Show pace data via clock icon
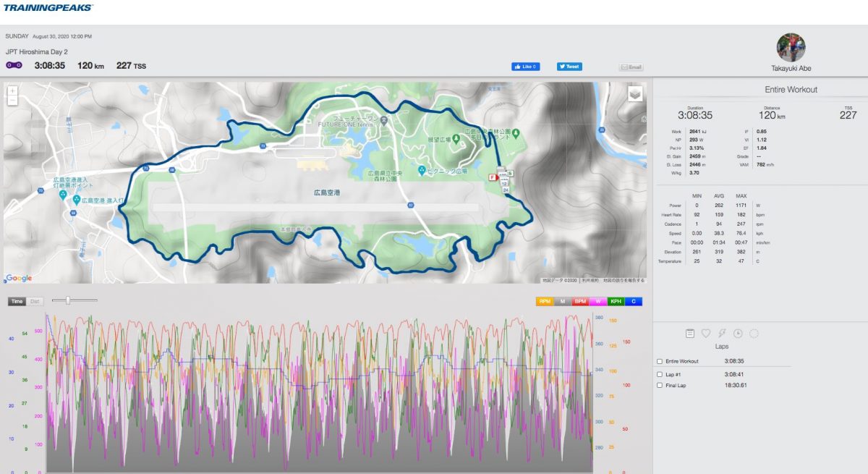This screenshot has width=868, height=474. tap(738, 334)
